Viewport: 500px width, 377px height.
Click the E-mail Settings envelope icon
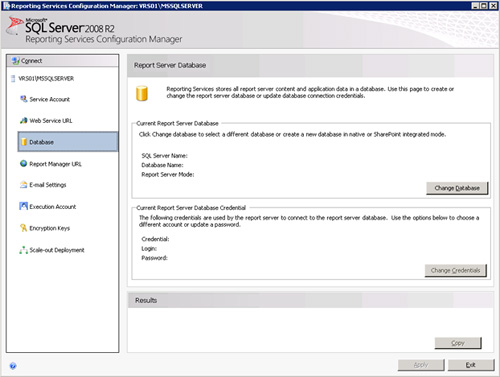click(23, 185)
